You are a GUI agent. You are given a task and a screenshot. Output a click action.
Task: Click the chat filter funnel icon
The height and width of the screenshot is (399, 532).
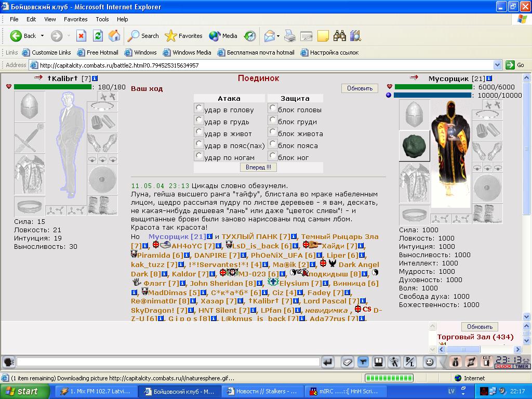tap(363, 362)
